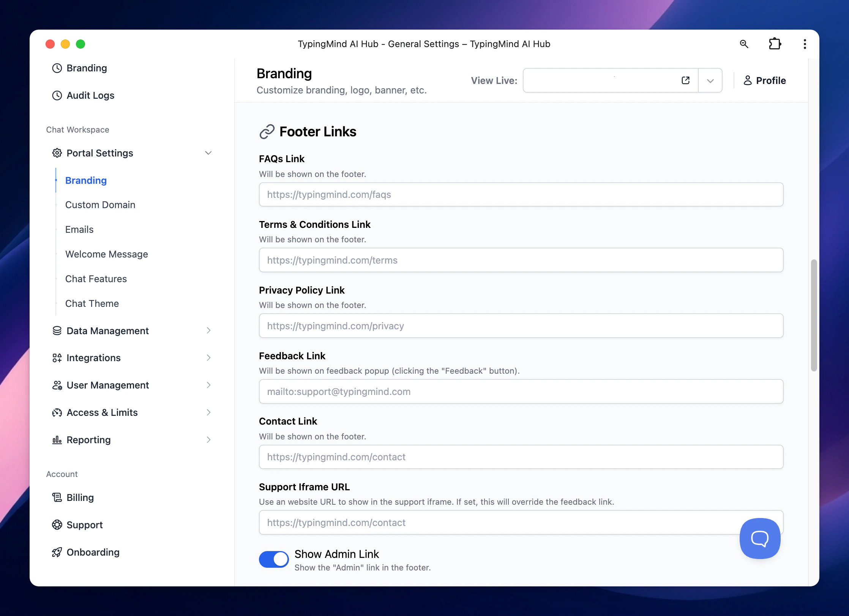Click the Access & Limits label
The width and height of the screenshot is (849, 616).
tap(102, 412)
